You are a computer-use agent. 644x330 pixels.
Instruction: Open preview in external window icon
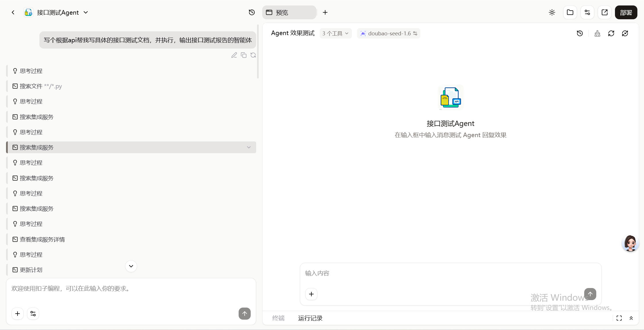tap(604, 12)
